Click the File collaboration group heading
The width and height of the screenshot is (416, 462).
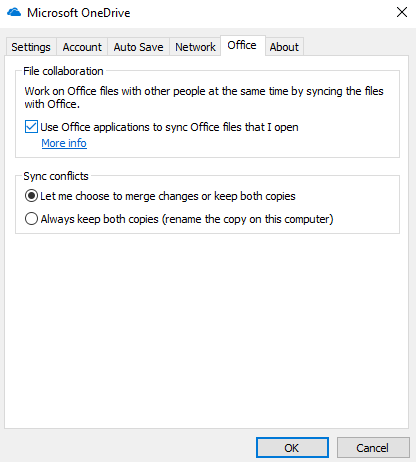pyautogui.click(x=63, y=71)
